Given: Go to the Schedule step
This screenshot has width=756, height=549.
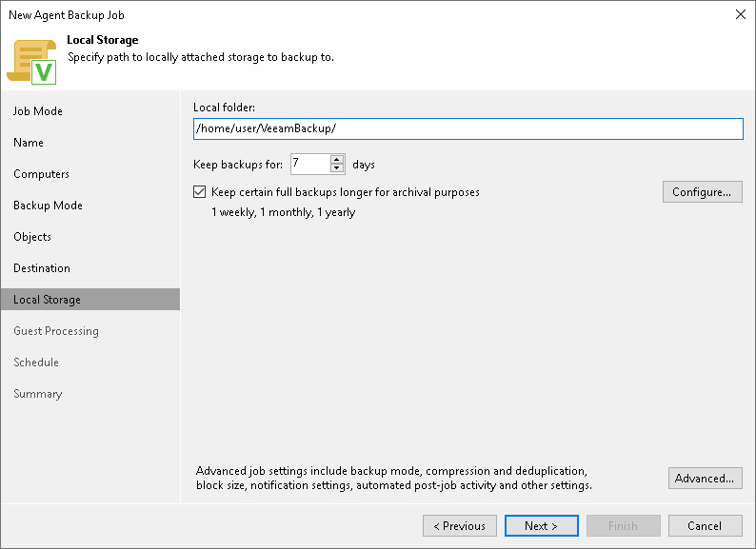Looking at the screenshot, I should pyautogui.click(x=36, y=363).
